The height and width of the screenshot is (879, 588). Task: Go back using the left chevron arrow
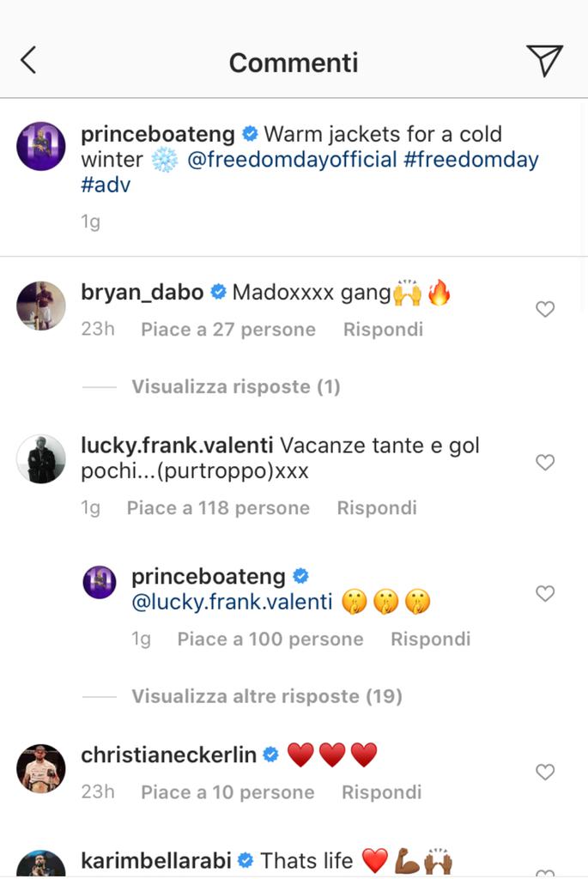click(x=28, y=61)
